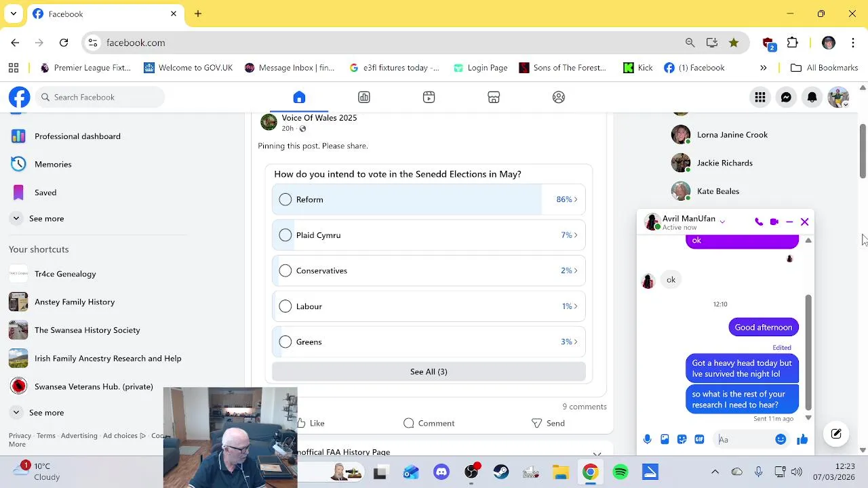Open the Avril ManUfan chat settings chevron

(722, 221)
